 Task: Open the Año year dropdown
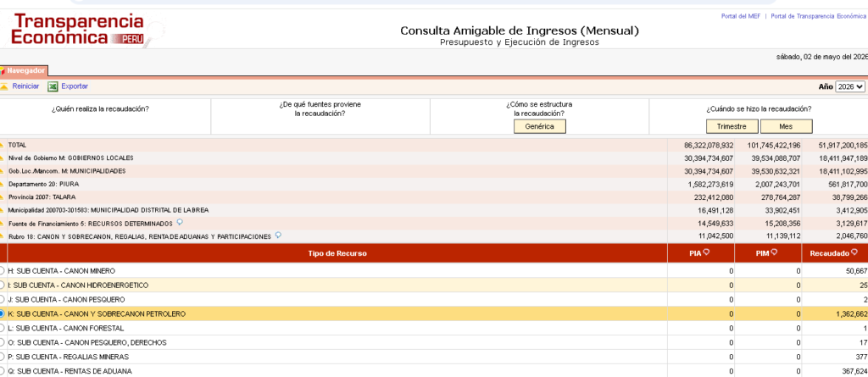[x=849, y=87]
